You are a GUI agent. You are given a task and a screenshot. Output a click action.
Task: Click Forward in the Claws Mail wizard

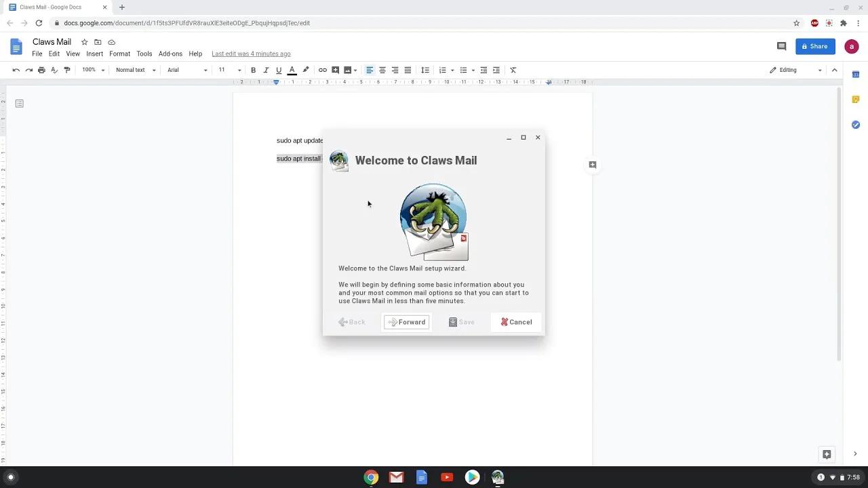pos(406,322)
